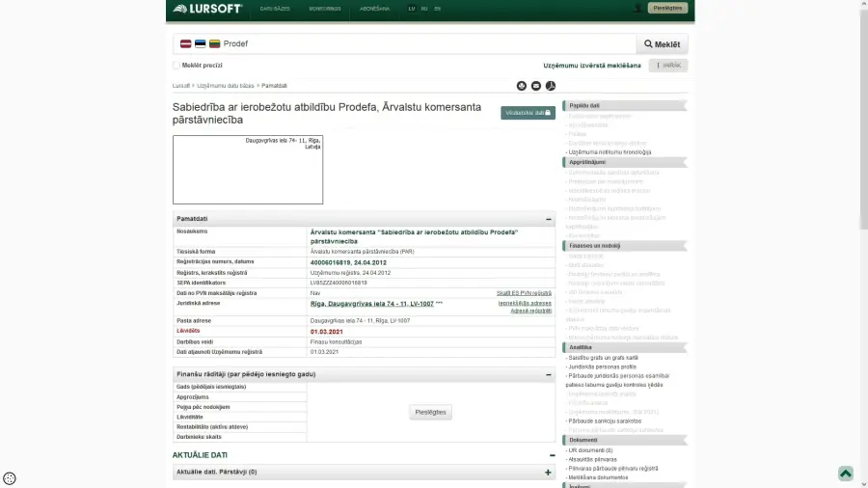868x488 pixels.
Task: Click the Analītika sidebar header
Action: pos(624,347)
